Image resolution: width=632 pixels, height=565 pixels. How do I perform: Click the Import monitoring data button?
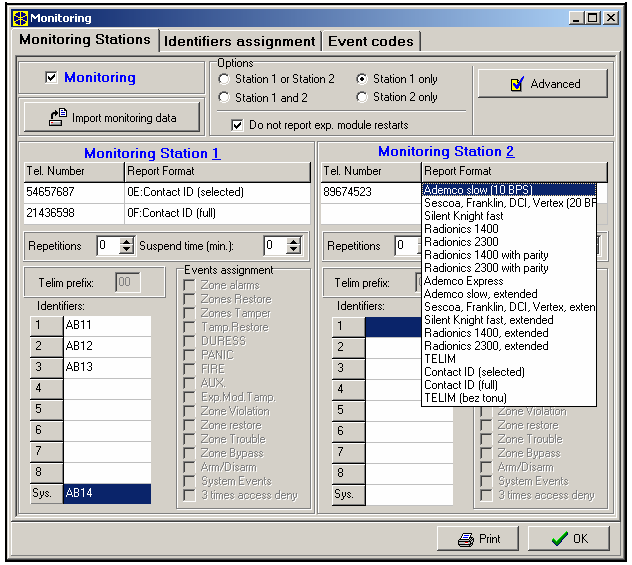coord(112,117)
